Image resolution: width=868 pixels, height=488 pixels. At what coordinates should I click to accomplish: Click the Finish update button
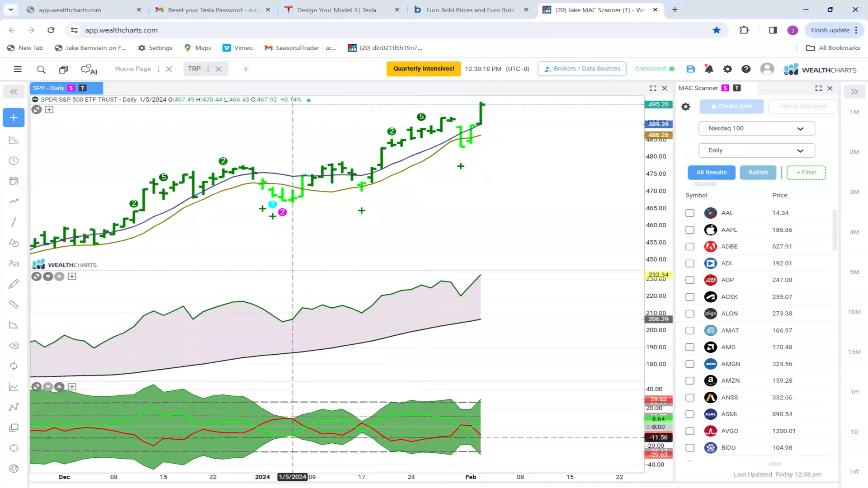835,30
